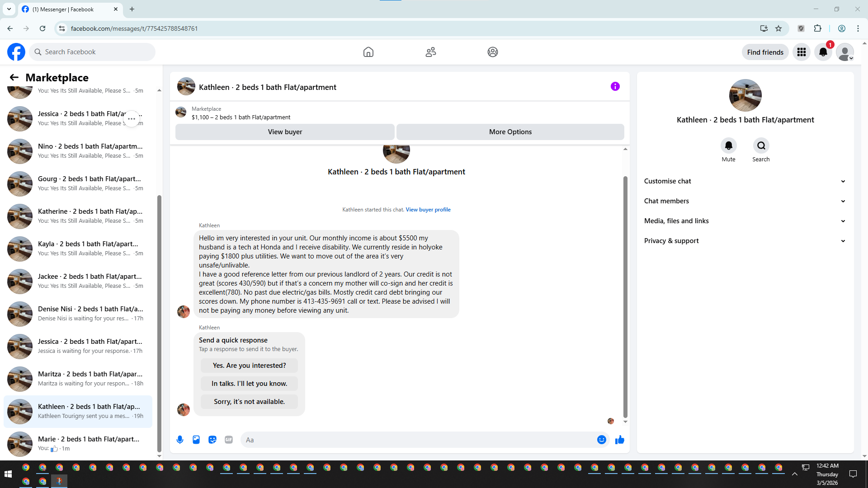The width and height of the screenshot is (868, 488).
Task: Go back using the Marketplace back arrow
Action: (14, 77)
